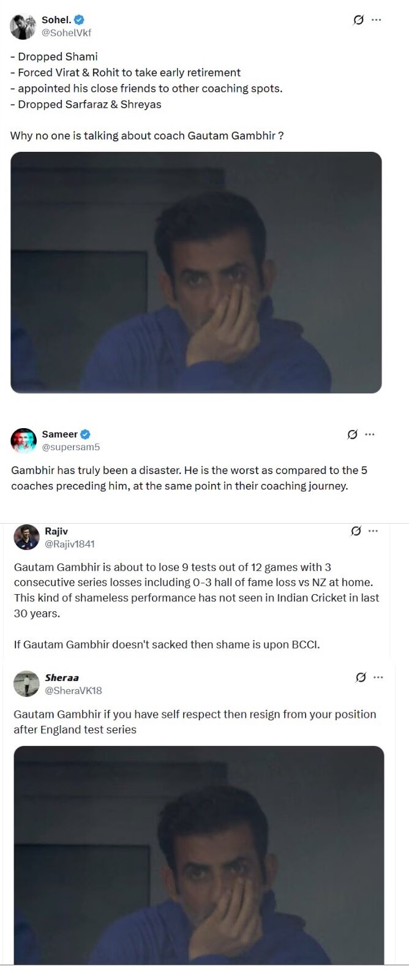Select Sohel's profile avatar

click(x=23, y=25)
